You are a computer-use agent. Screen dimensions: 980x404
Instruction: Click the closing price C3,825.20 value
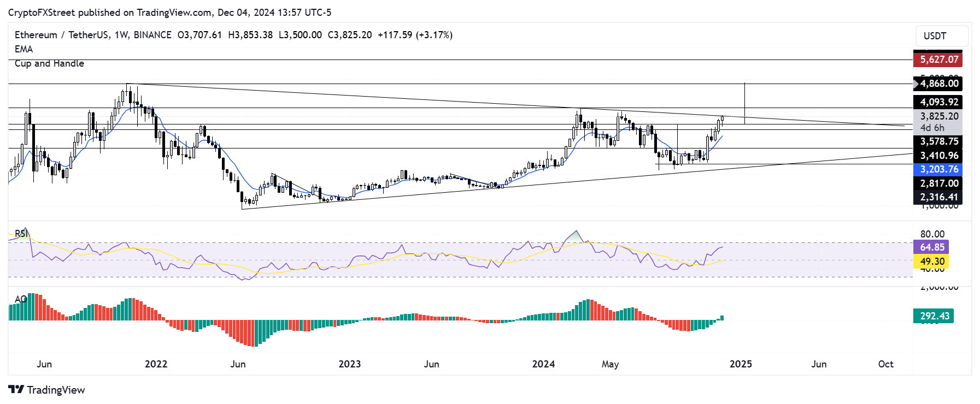(x=350, y=35)
